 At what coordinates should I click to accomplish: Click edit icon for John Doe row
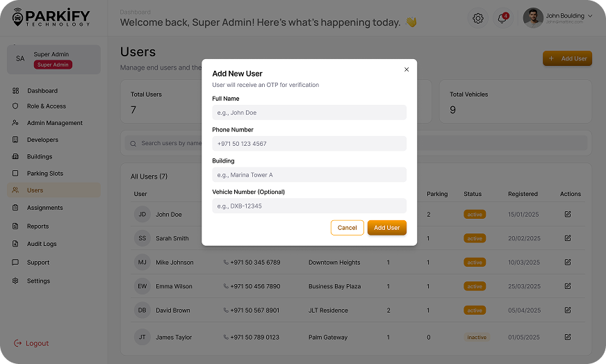tap(568, 214)
